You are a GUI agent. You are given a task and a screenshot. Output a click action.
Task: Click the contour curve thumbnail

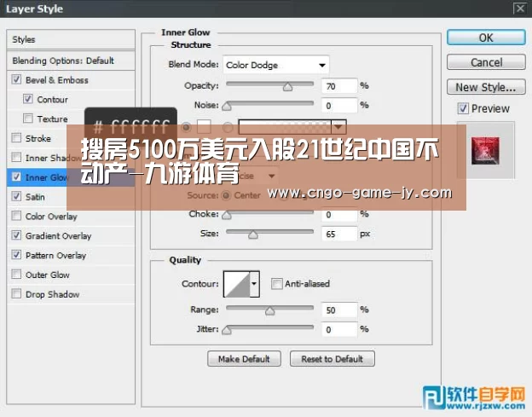[237, 284]
